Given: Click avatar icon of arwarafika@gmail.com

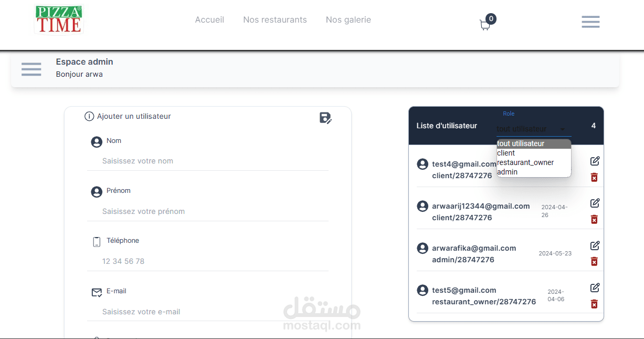Looking at the screenshot, I should click(x=423, y=248).
